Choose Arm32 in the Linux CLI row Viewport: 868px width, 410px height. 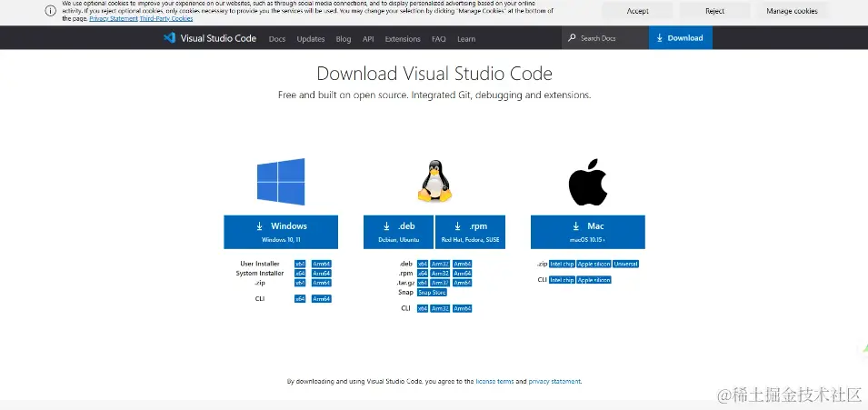(440, 308)
